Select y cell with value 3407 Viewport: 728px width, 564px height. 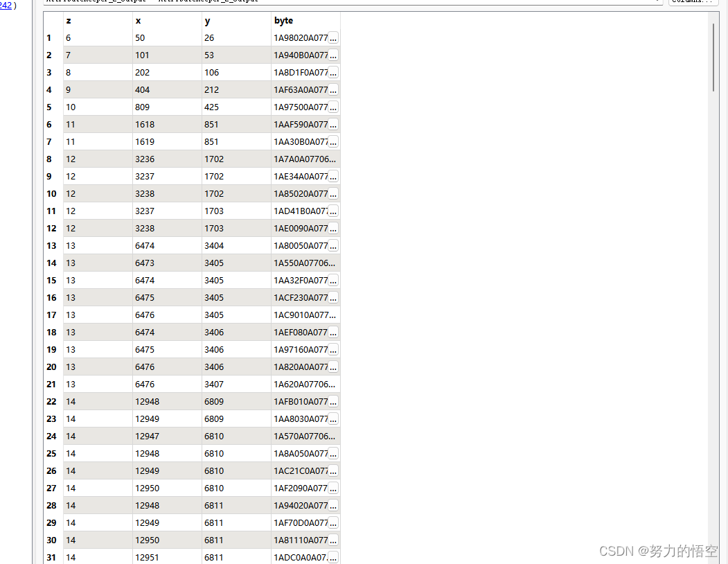click(236, 385)
